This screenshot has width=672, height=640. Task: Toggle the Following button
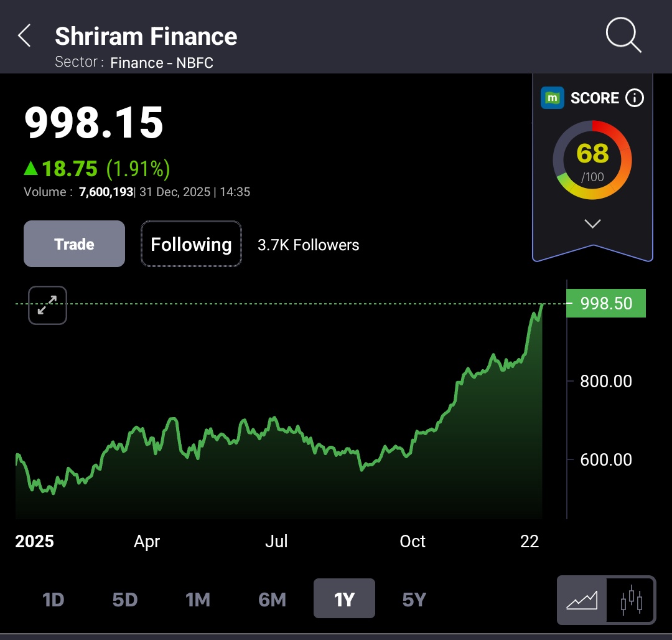191,244
